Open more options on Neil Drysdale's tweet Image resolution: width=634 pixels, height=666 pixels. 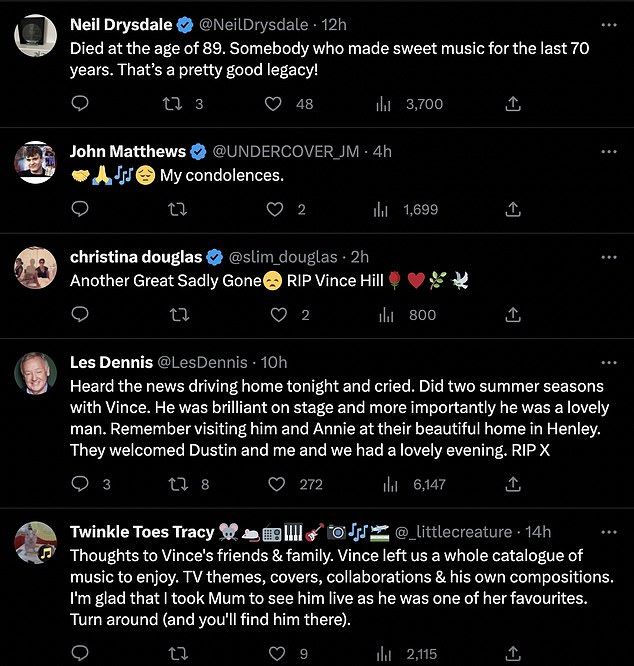point(609,23)
